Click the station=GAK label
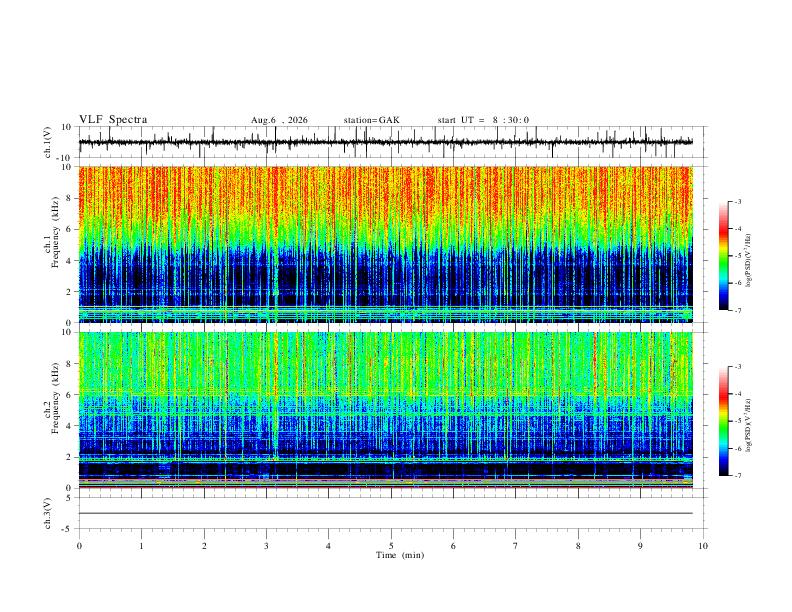The image size is (792, 612). (371, 120)
